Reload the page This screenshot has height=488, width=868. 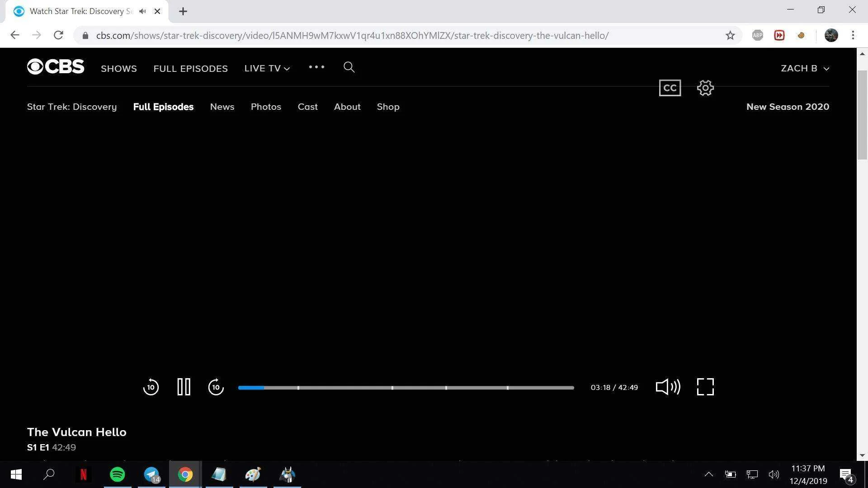[x=58, y=35]
